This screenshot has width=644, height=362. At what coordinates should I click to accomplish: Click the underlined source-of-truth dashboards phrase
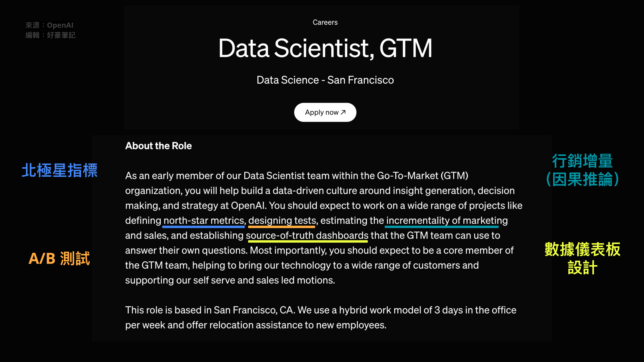coord(307,236)
